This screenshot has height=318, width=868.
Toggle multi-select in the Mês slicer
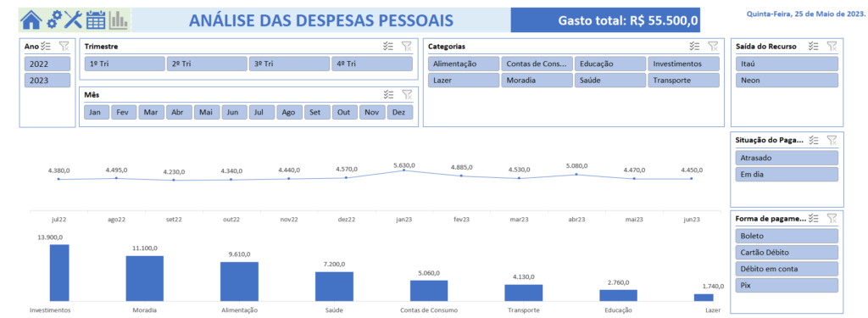coord(388,95)
